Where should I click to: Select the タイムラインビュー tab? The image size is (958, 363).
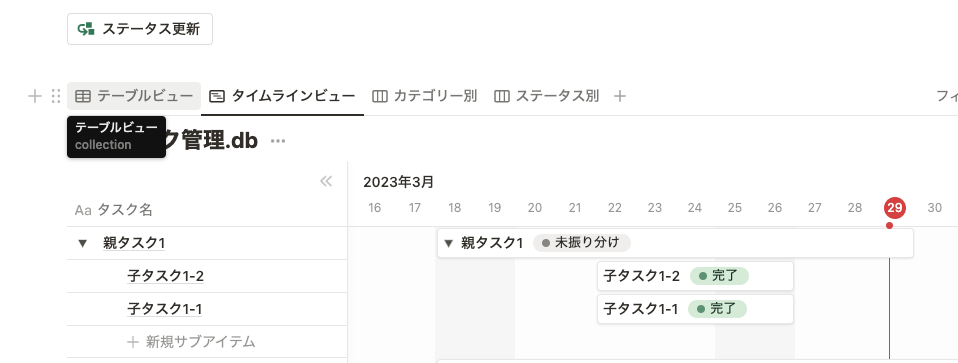282,96
